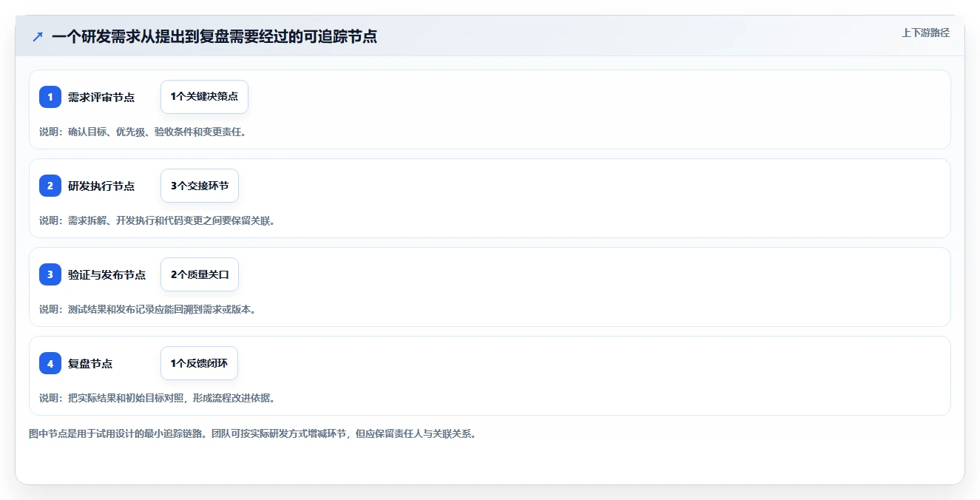
Task: Select the 需求评审节点 heading
Action: (x=101, y=98)
